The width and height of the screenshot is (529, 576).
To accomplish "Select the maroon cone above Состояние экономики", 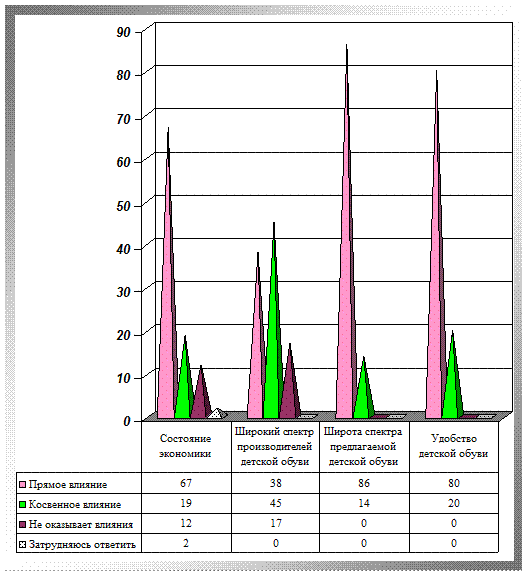I will (x=201, y=393).
